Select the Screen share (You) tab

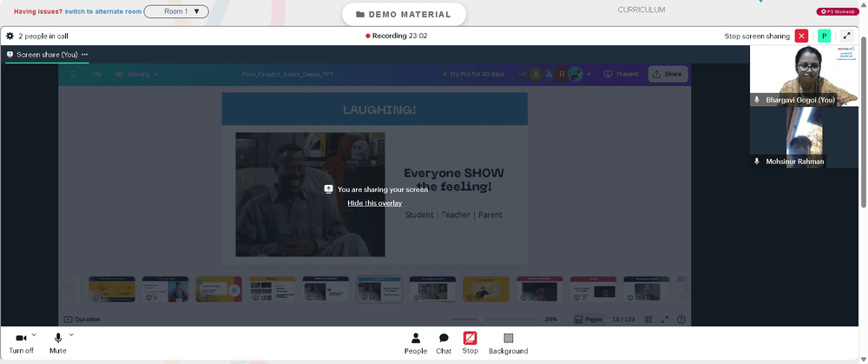pos(42,55)
